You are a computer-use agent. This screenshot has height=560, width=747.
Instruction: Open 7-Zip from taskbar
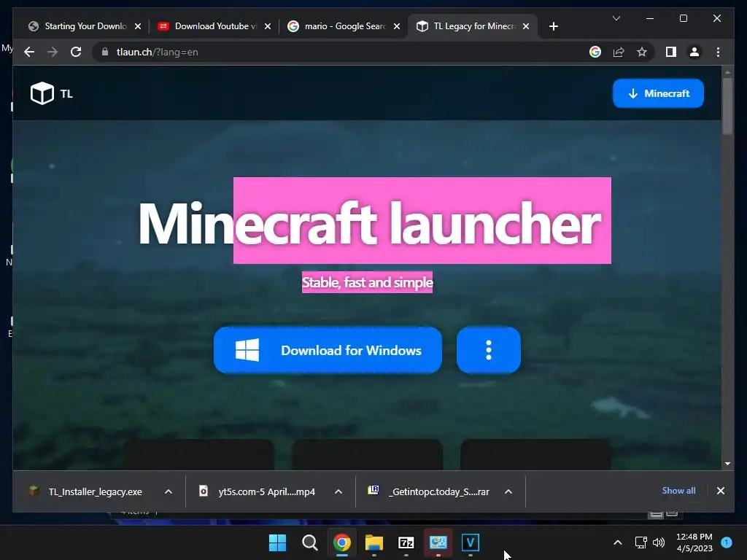pyautogui.click(x=406, y=542)
